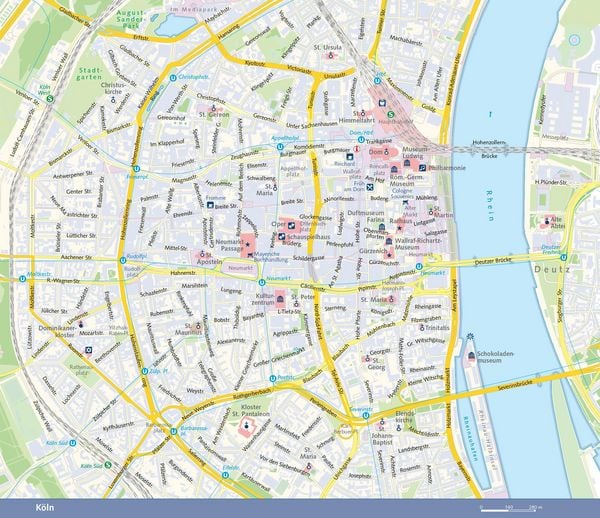Select the Dom church icon
Image resolution: width=600 pixels, height=518 pixels.
click(386, 152)
